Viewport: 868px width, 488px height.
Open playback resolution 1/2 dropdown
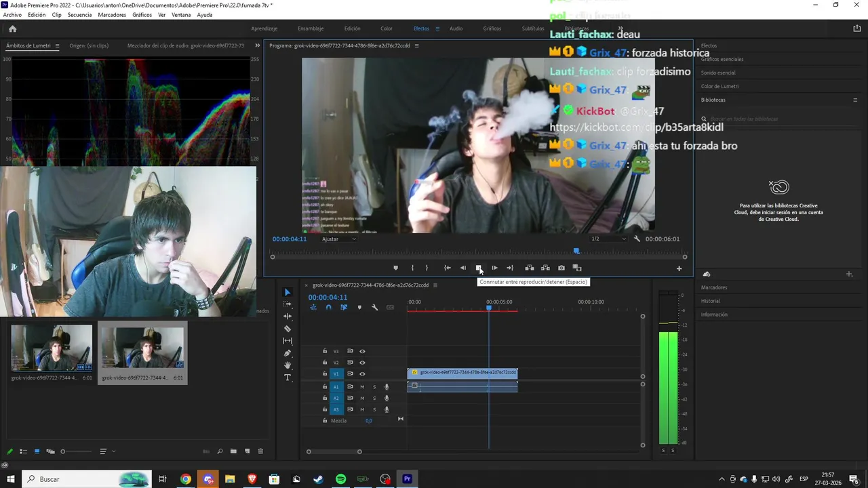point(608,239)
